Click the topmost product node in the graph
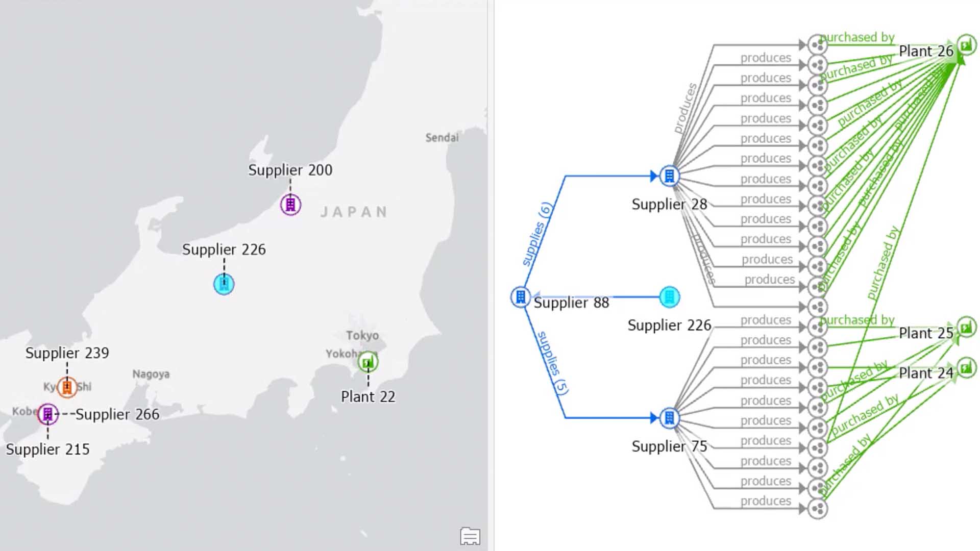This screenshot has height=551, width=980. pyautogui.click(x=818, y=45)
